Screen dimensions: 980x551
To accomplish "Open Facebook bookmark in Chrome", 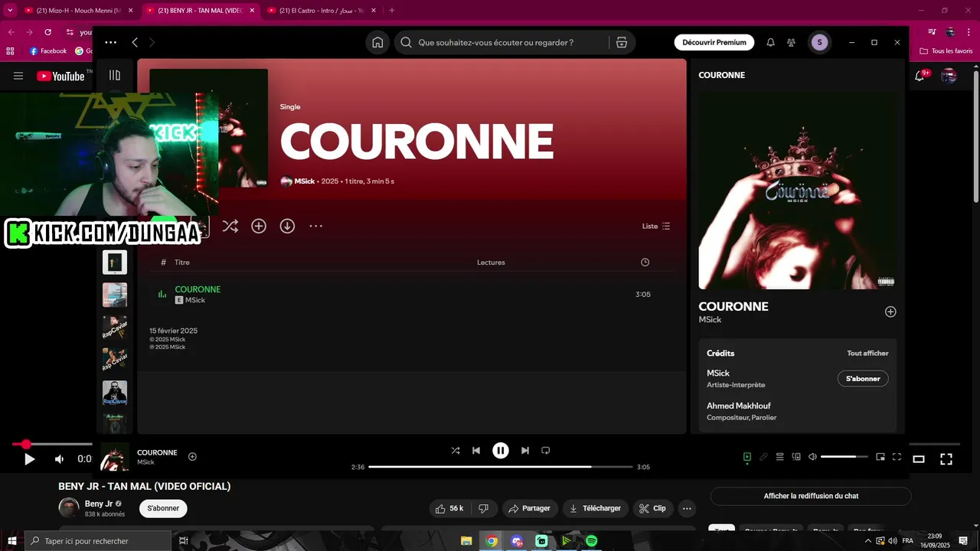I will [x=48, y=51].
